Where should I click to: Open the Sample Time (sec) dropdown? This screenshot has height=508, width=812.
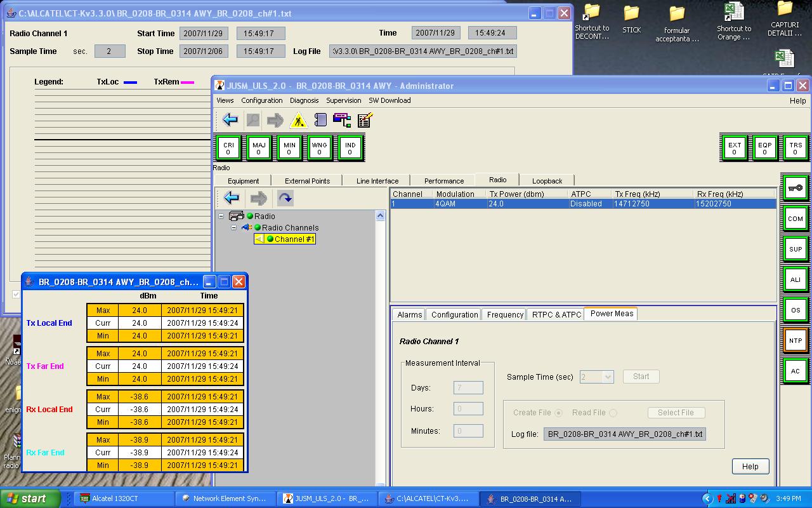tap(607, 377)
